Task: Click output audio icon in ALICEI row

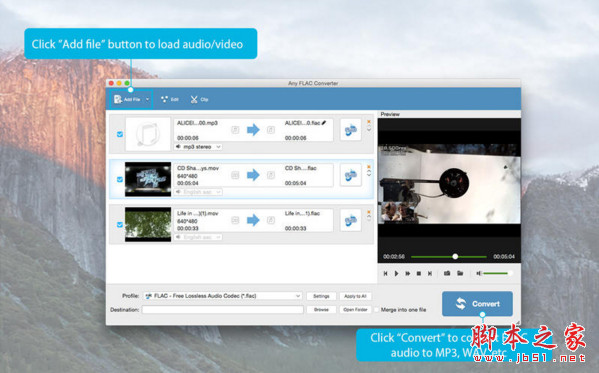Action: pos(270,130)
